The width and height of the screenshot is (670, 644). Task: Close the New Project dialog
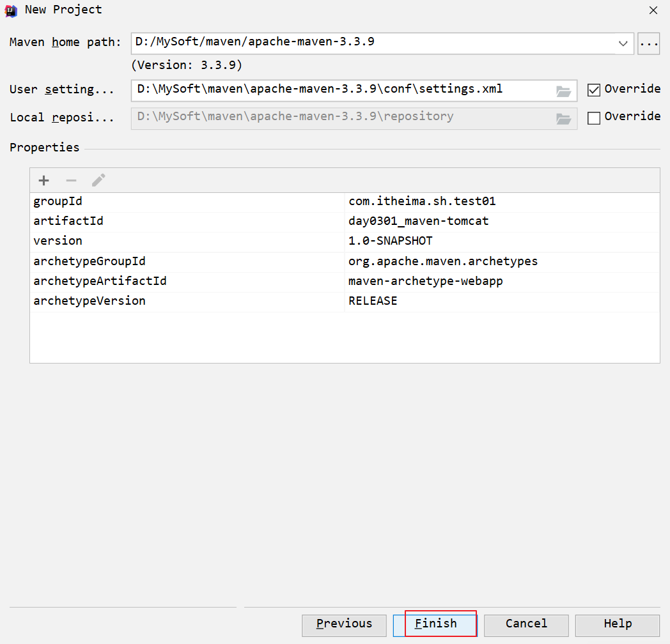(653, 10)
